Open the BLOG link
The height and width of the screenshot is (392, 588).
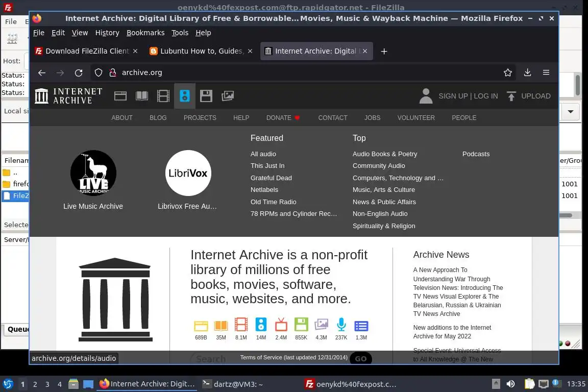pos(158,118)
